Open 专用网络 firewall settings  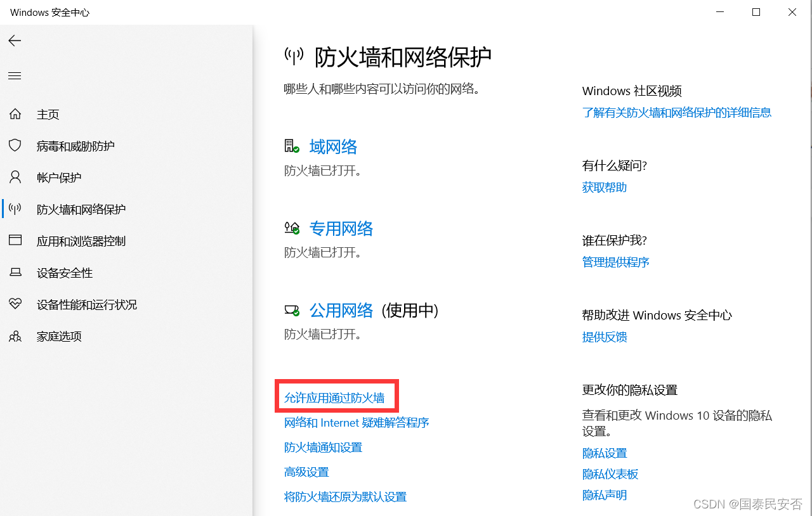point(341,229)
